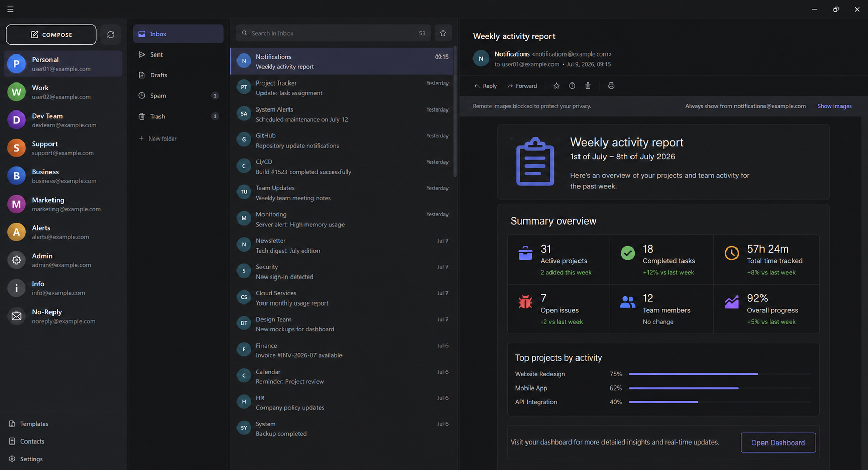Open Monitoring server alert email
The image size is (868, 470).
coord(341,219)
